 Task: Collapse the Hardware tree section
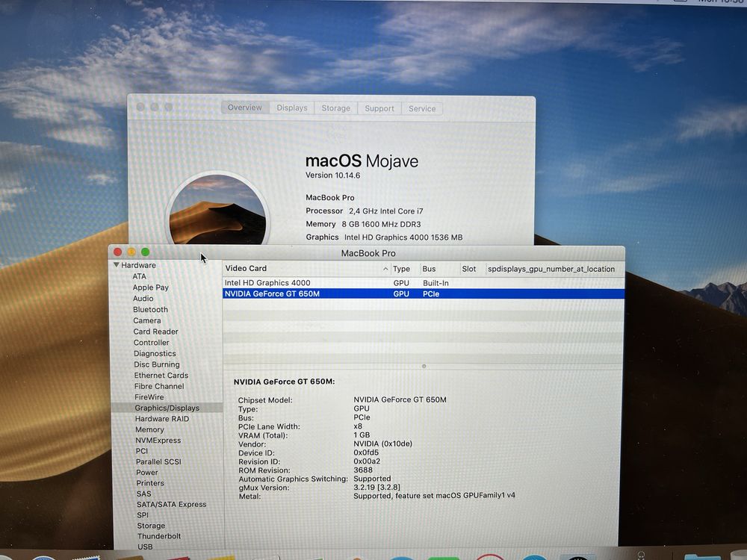(x=117, y=265)
